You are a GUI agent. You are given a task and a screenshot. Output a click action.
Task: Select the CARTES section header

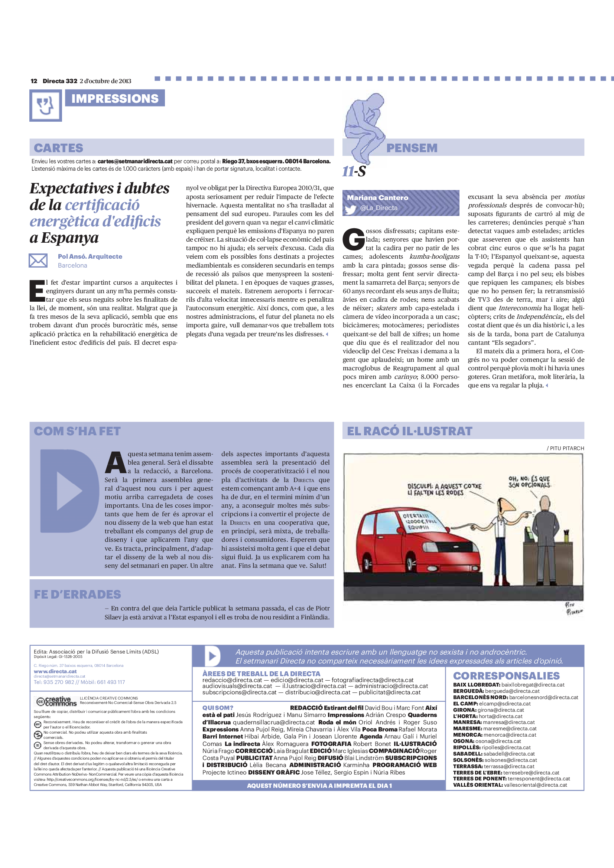click(x=59, y=148)
